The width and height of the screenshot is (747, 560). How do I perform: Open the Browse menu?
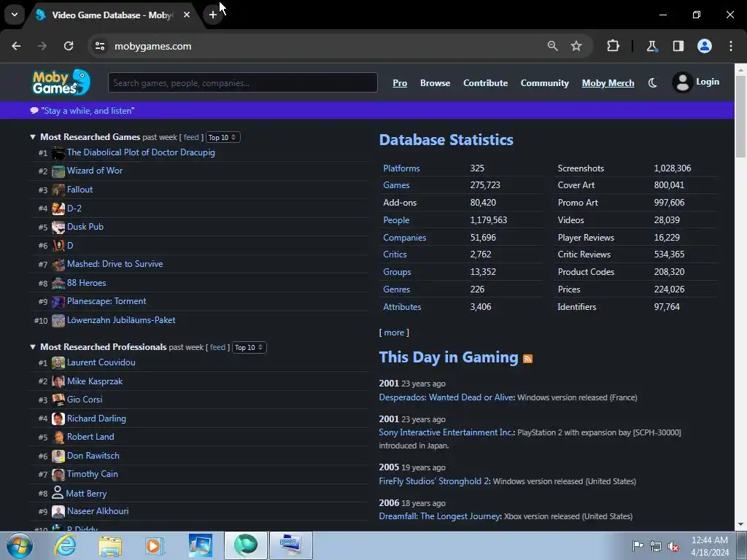[x=435, y=83]
